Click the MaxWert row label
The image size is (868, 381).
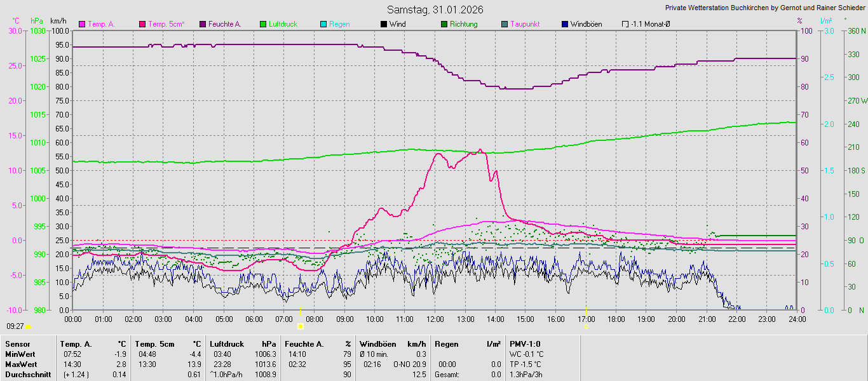point(20,364)
